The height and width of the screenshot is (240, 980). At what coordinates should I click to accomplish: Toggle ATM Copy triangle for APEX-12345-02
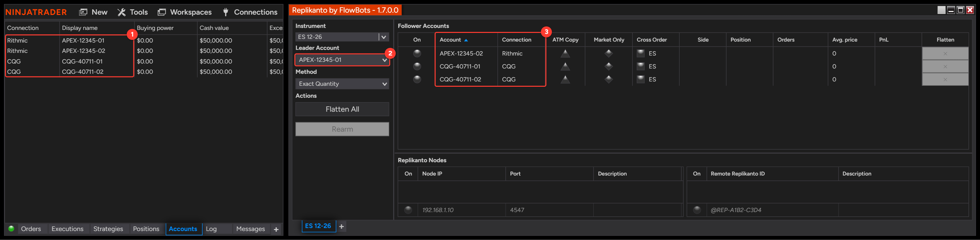(x=565, y=53)
